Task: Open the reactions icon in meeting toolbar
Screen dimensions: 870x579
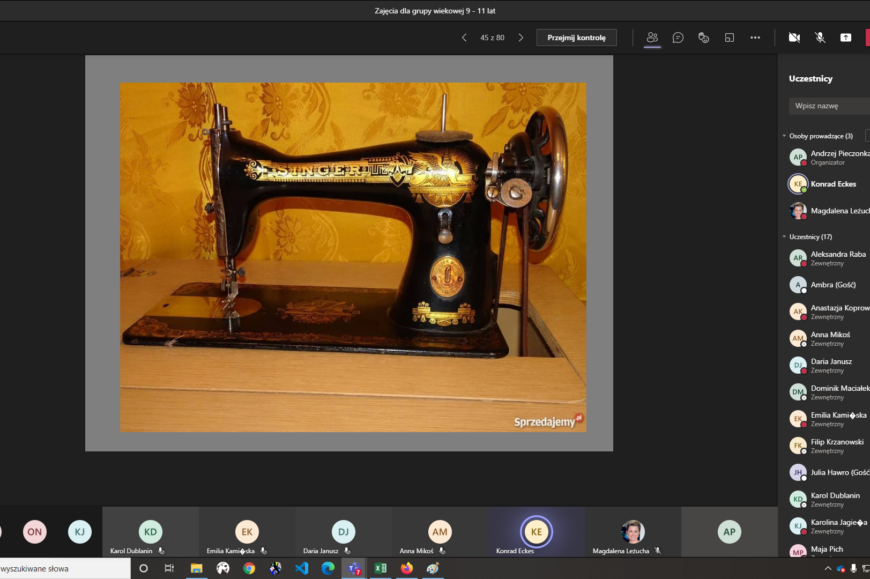Action: click(704, 38)
